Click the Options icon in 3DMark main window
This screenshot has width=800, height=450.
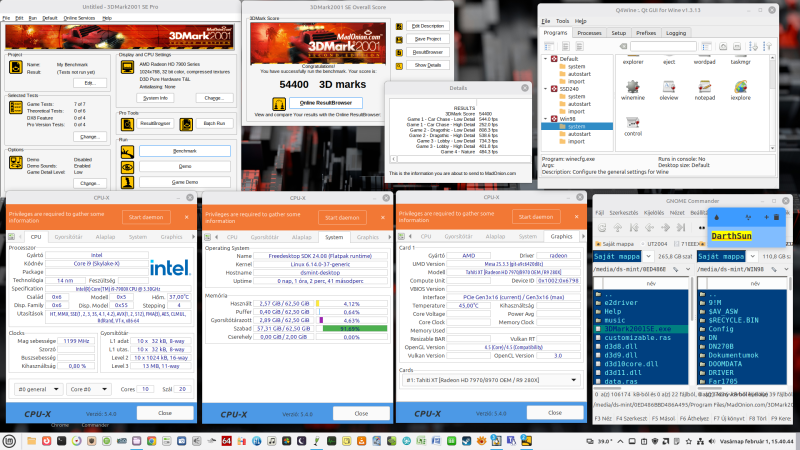coord(16,162)
